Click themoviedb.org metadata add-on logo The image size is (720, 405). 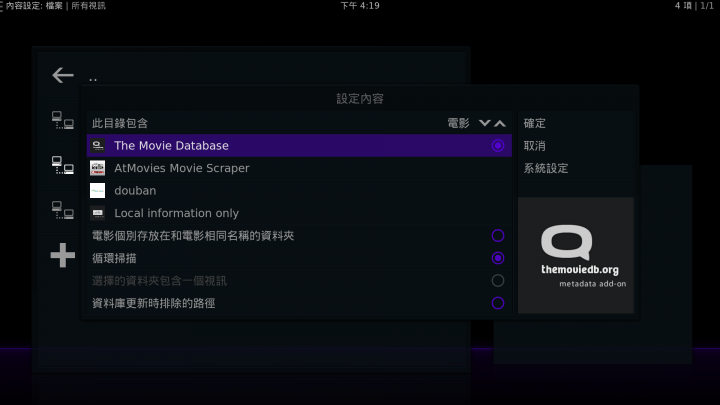[576, 255]
